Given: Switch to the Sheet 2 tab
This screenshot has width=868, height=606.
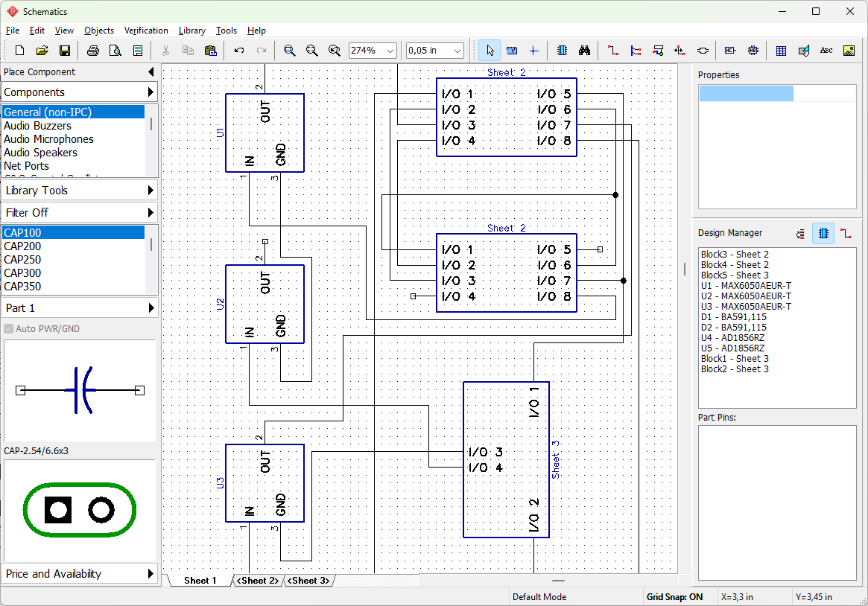Looking at the screenshot, I should (x=258, y=581).
